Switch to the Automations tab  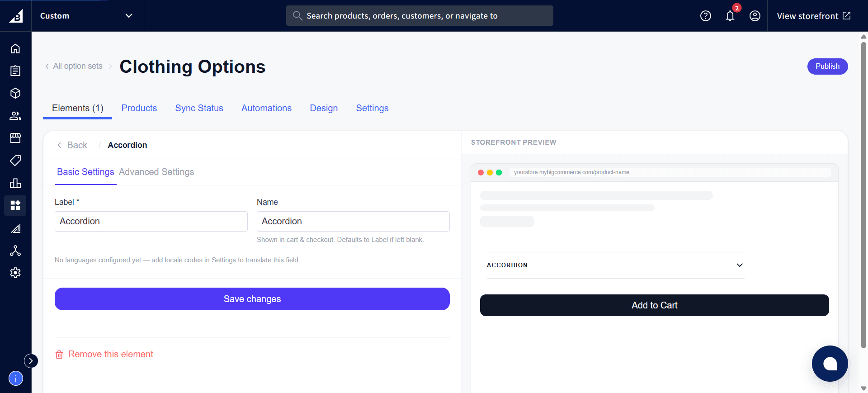[x=266, y=108]
